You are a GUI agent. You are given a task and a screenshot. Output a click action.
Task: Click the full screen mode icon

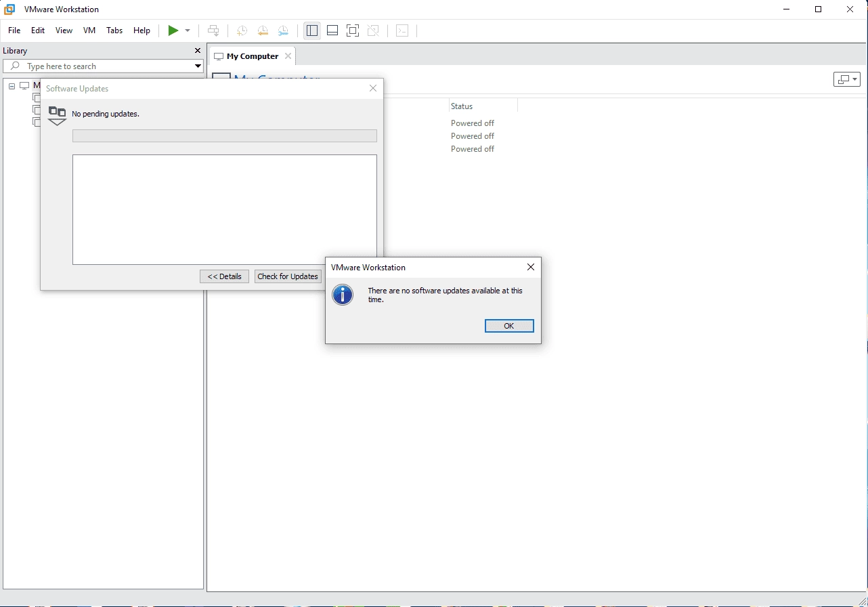[x=353, y=30]
